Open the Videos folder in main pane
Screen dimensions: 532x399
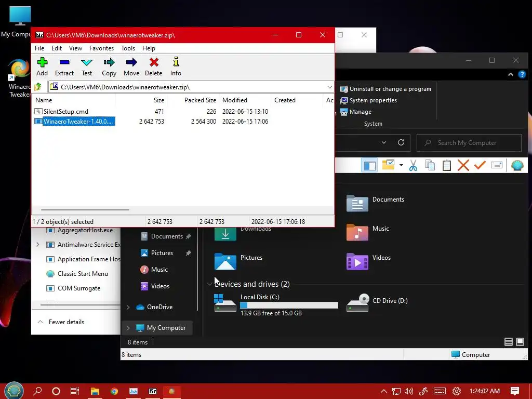368,261
